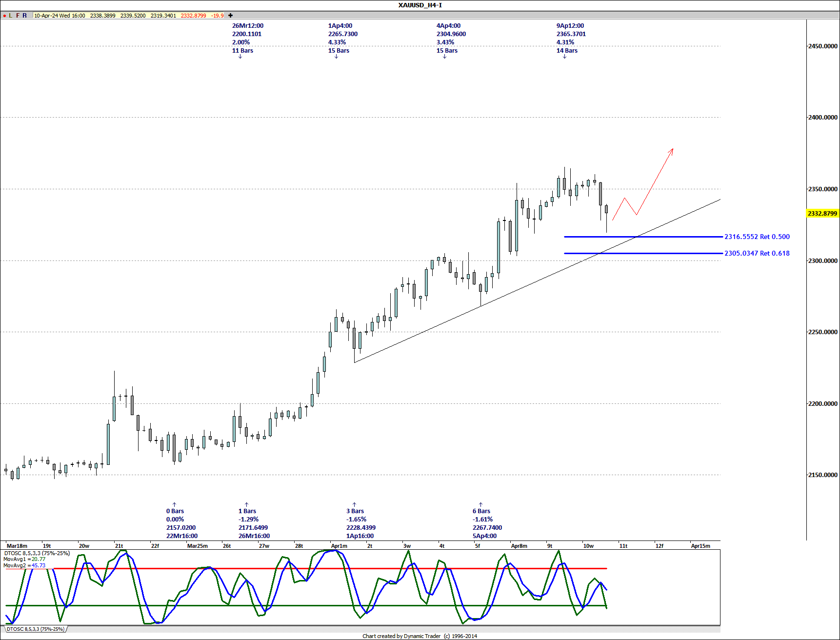
Task: Click the -1.65% swing decline label
Action: point(356,520)
